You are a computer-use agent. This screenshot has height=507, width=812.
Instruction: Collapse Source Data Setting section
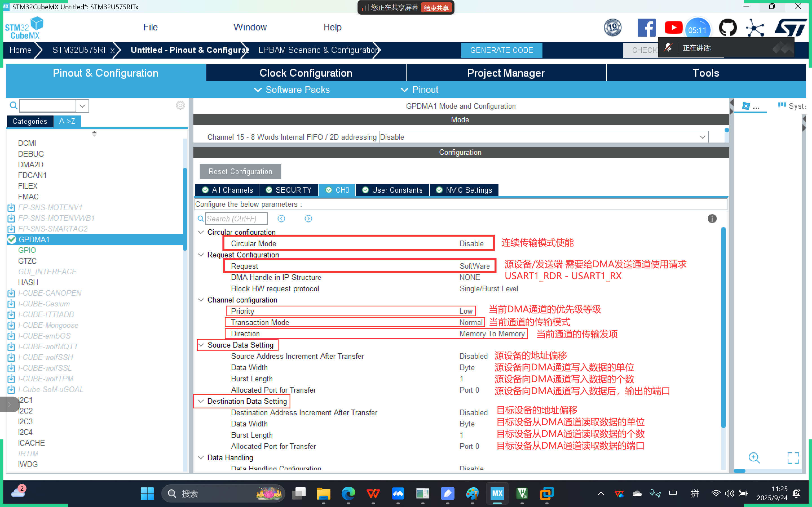pyautogui.click(x=201, y=345)
